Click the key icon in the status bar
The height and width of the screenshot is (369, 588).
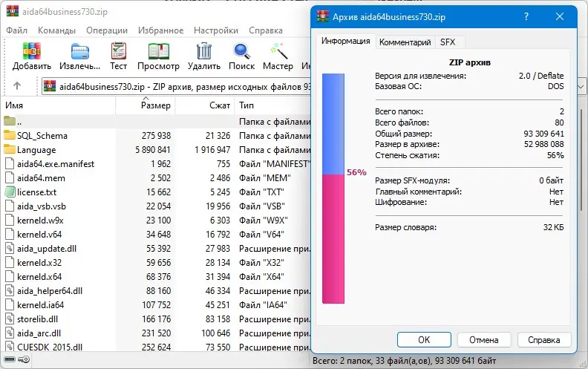click(24, 359)
